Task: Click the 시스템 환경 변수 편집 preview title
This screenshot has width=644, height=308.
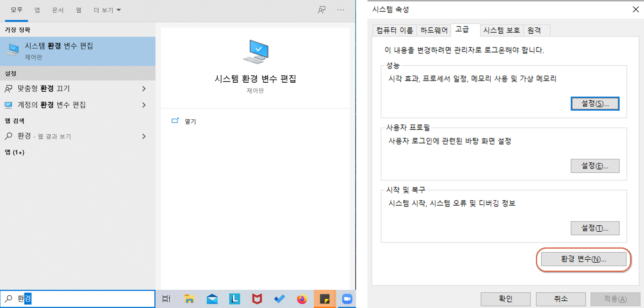Action: point(256,79)
